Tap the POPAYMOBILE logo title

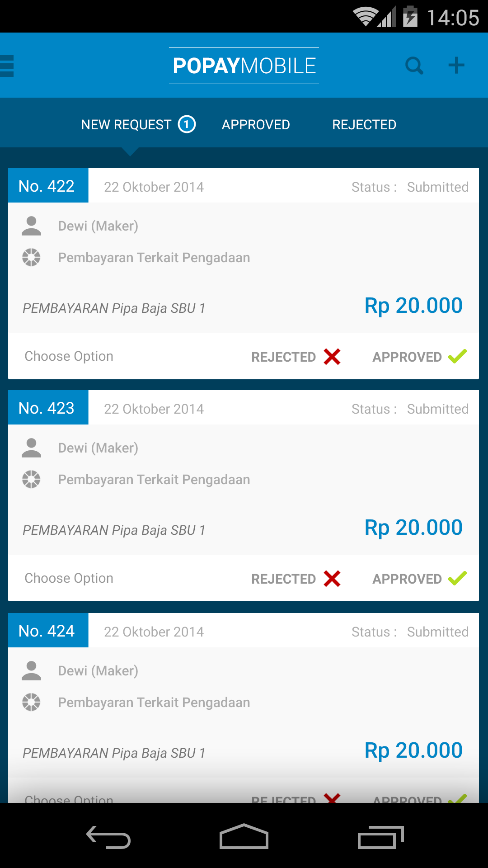click(x=244, y=66)
